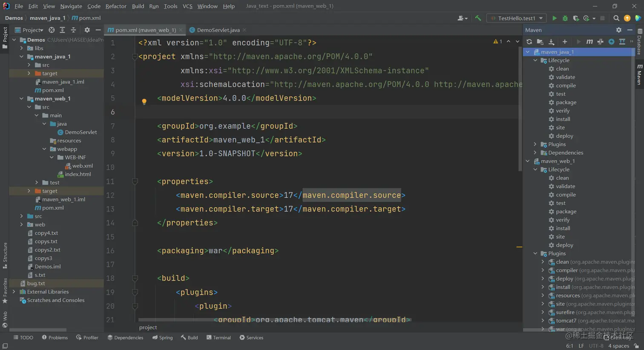The image size is (644, 350).
Task: Run TestHello.test1 with the green play icon
Action: [x=554, y=18]
